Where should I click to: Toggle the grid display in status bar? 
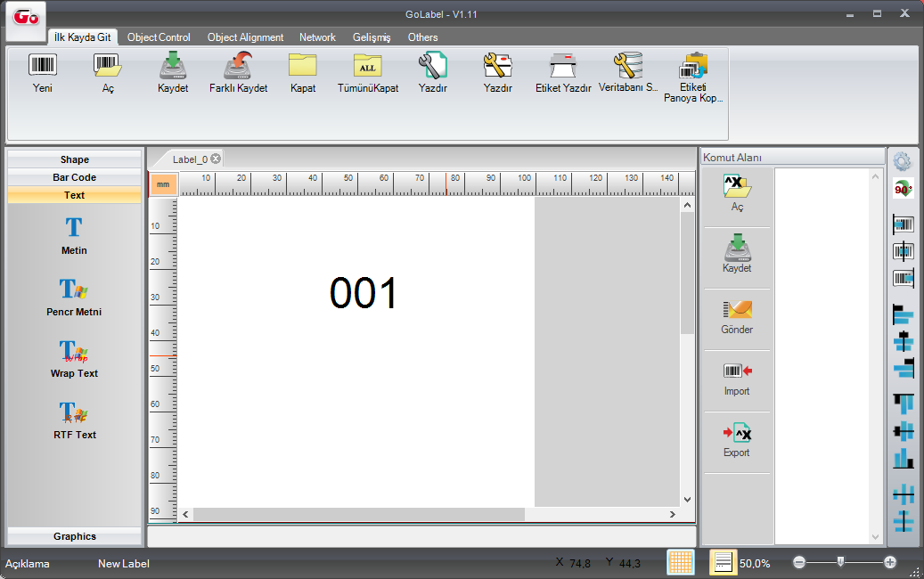point(681,563)
